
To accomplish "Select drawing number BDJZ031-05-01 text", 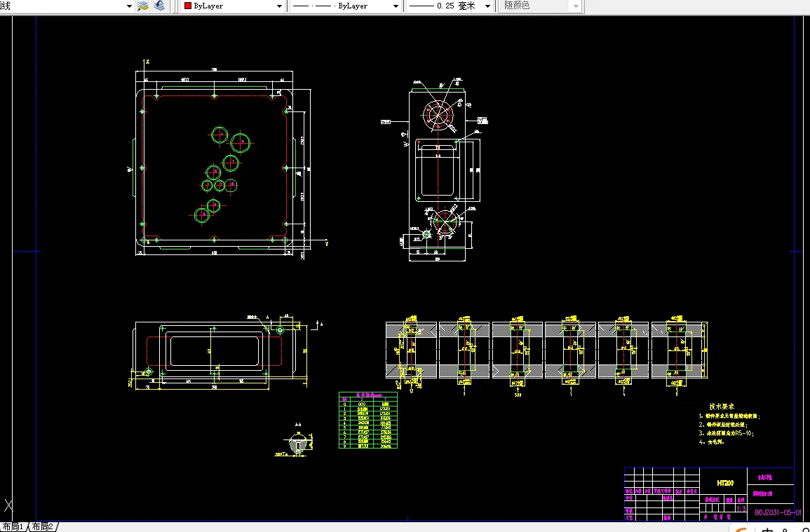I will coord(778,512).
